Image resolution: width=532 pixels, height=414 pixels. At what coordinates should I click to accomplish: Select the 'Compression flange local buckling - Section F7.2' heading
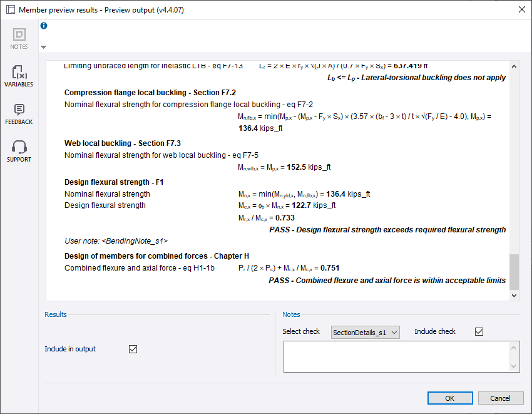[x=150, y=93]
